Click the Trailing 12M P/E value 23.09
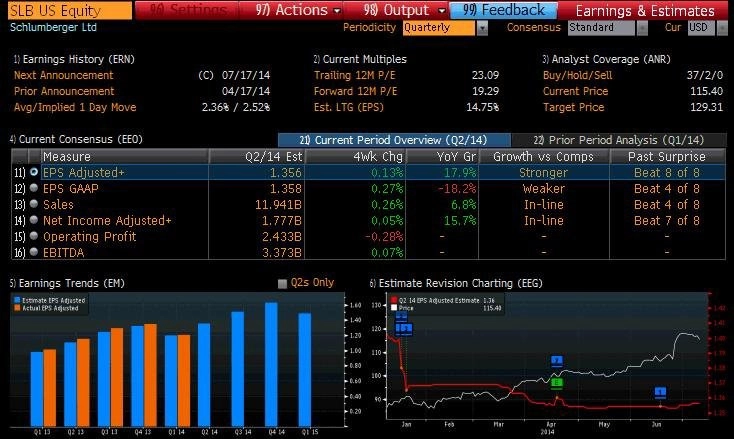 [485, 75]
